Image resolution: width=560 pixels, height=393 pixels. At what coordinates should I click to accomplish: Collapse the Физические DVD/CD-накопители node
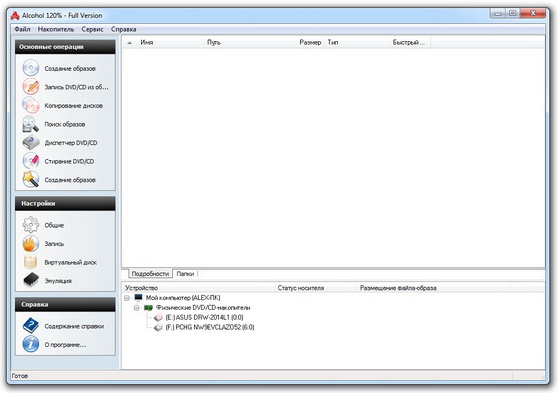click(x=136, y=308)
